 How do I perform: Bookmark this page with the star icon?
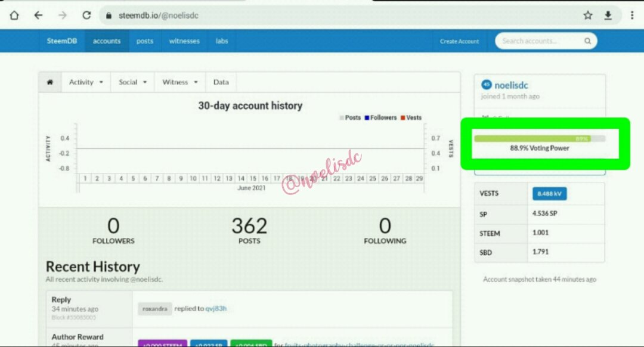point(588,16)
